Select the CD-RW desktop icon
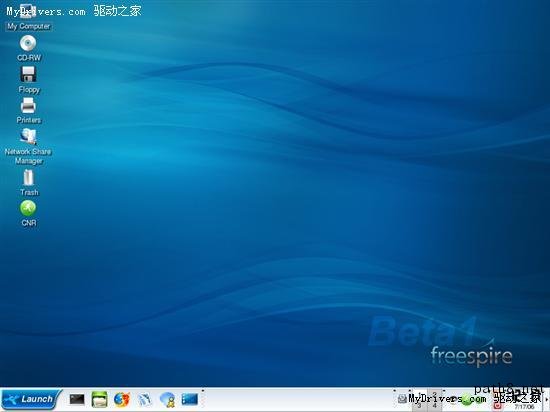 [28, 49]
